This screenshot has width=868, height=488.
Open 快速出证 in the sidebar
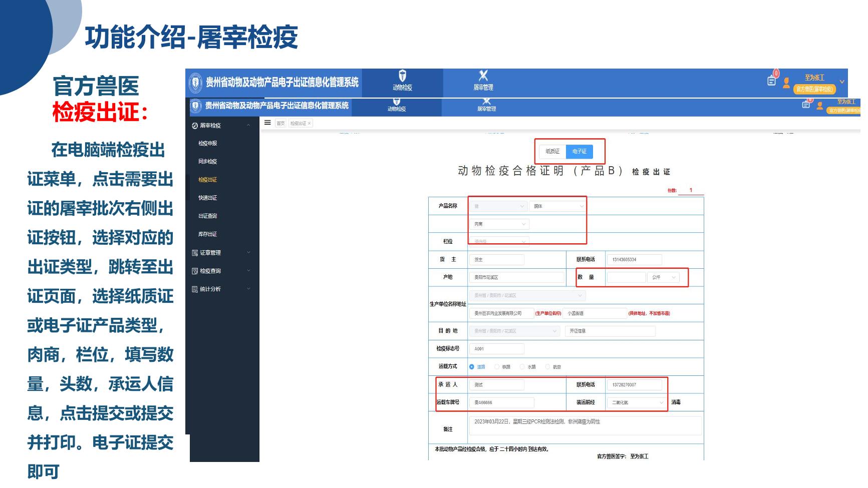pyautogui.click(x=208, y=198)
